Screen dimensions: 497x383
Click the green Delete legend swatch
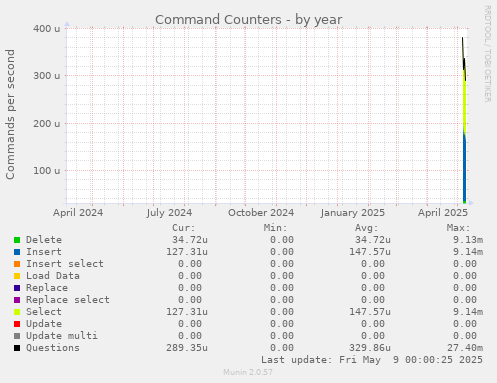(17, 240)
